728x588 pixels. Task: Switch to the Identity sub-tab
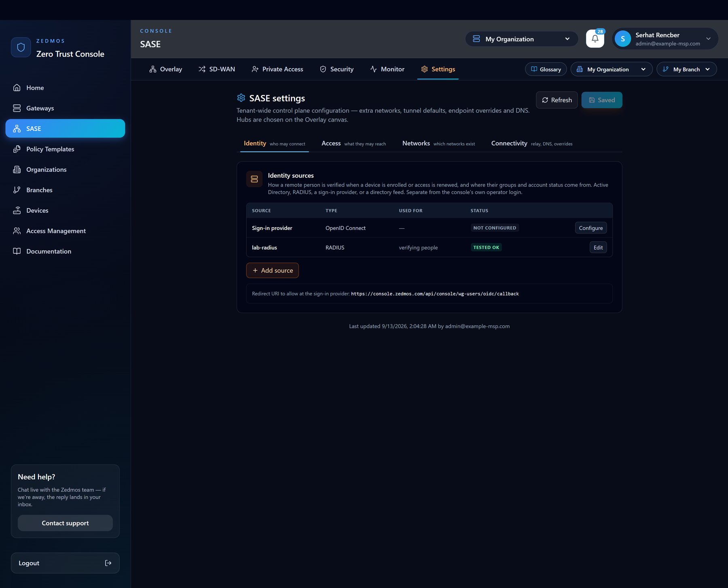(x=274, y=143)
